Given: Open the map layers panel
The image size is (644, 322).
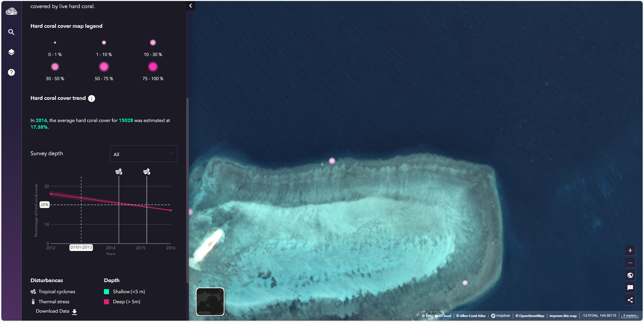Looking at the screenshot, I should coord(11,52).
